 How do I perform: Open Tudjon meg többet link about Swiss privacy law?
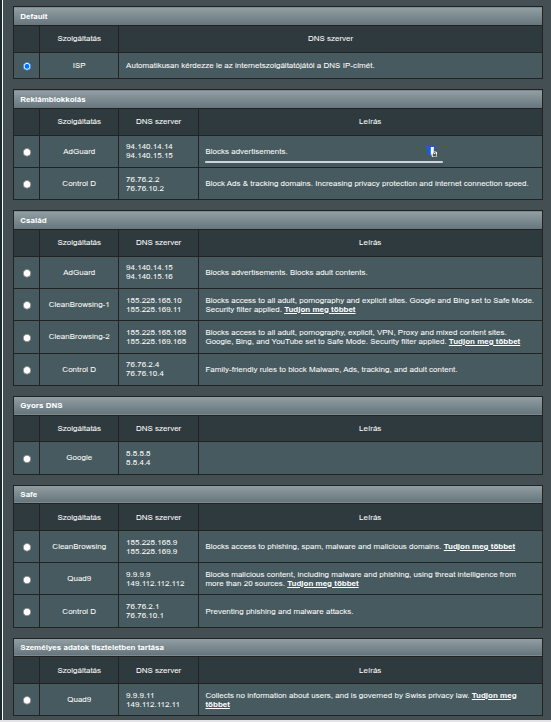(x=494, y=695)
